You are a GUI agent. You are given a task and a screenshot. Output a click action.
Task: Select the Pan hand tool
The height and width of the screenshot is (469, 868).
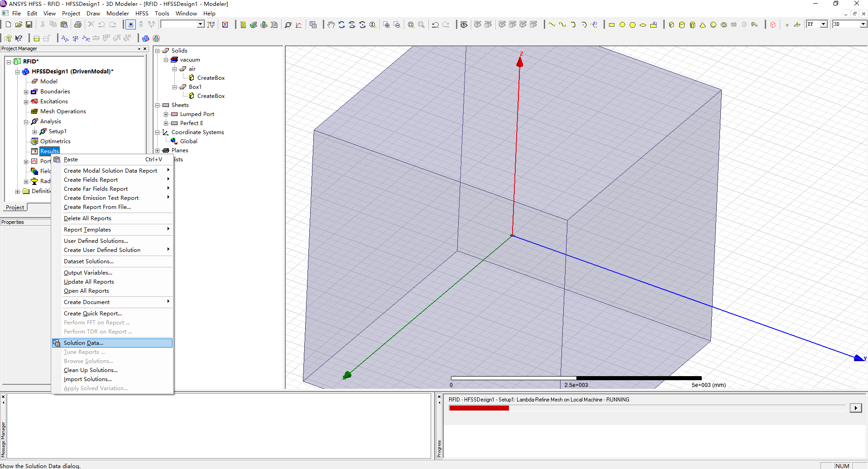tap(331, 24)
